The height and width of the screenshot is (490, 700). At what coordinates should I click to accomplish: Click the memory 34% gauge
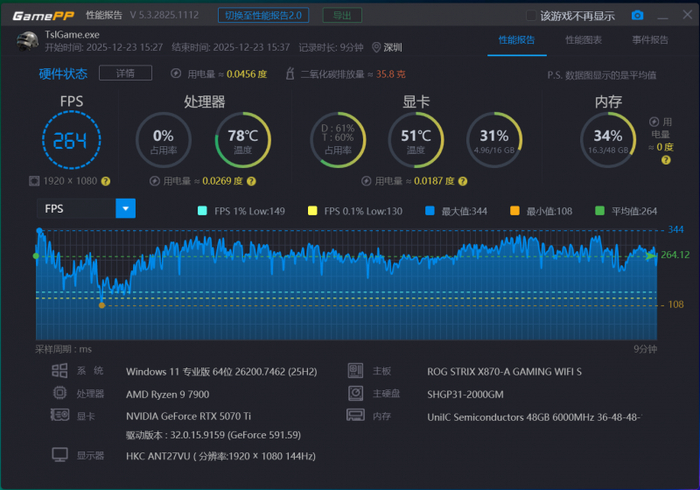608,140
